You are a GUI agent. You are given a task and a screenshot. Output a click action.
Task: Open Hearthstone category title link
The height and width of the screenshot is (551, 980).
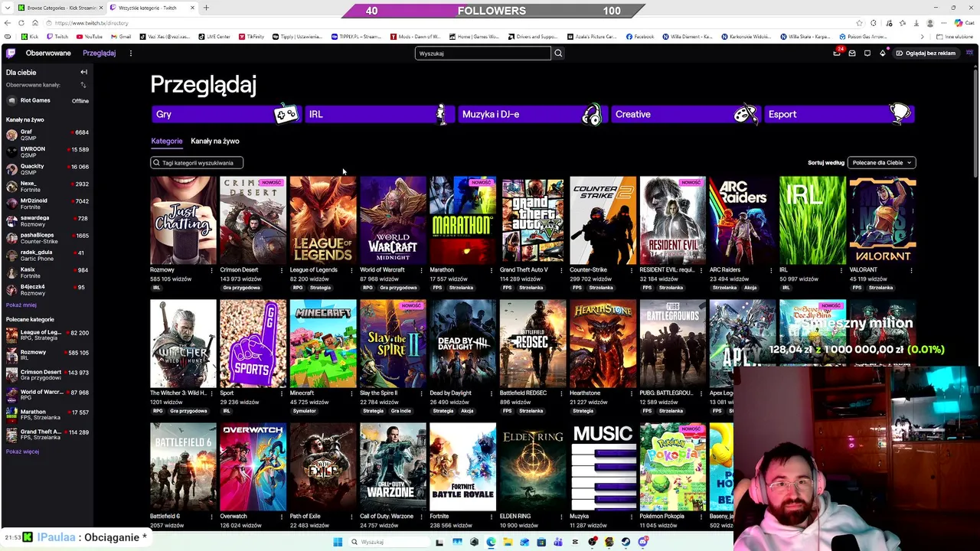(x=585, y=393)
